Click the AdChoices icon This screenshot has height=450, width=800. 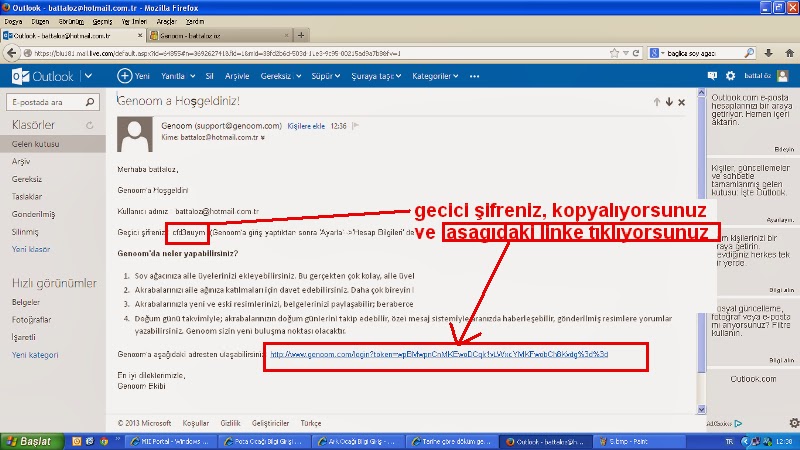(739, 423)
